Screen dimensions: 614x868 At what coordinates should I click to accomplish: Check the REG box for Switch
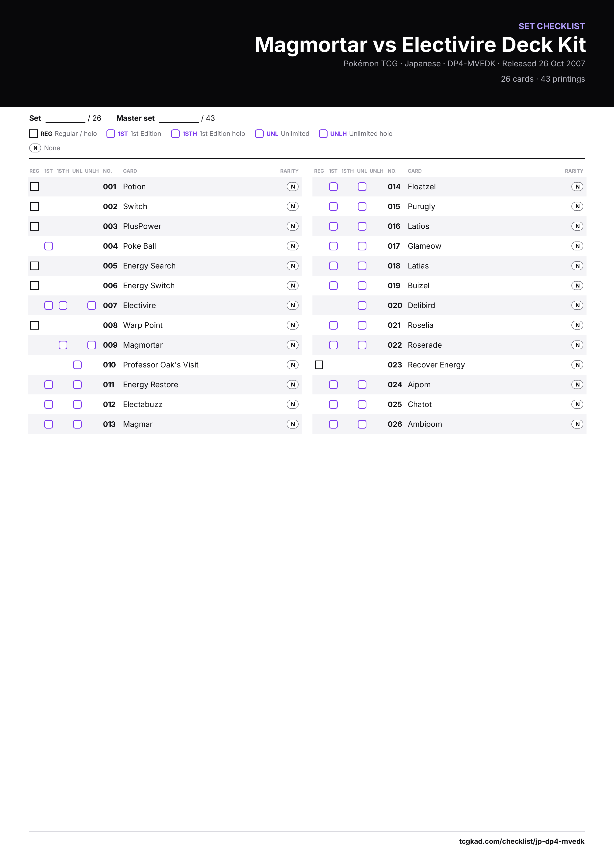pos(34,206)
